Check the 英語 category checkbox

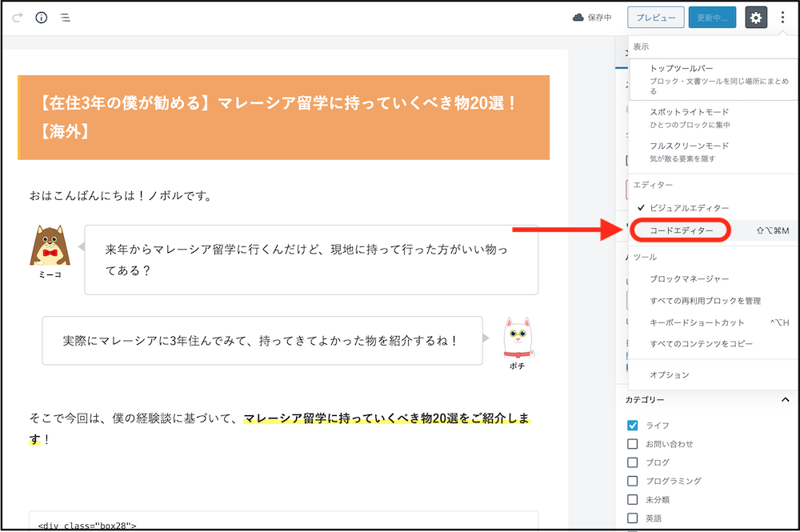(633, 518)
